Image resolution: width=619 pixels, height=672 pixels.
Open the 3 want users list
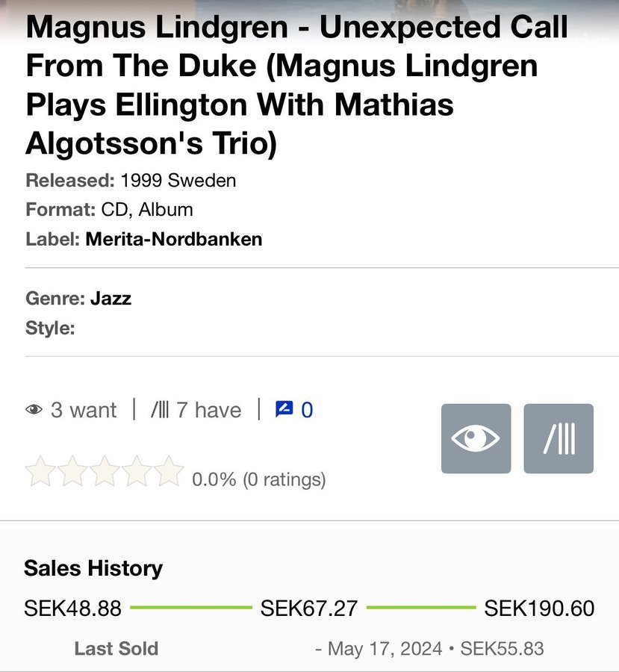(83, 410)
